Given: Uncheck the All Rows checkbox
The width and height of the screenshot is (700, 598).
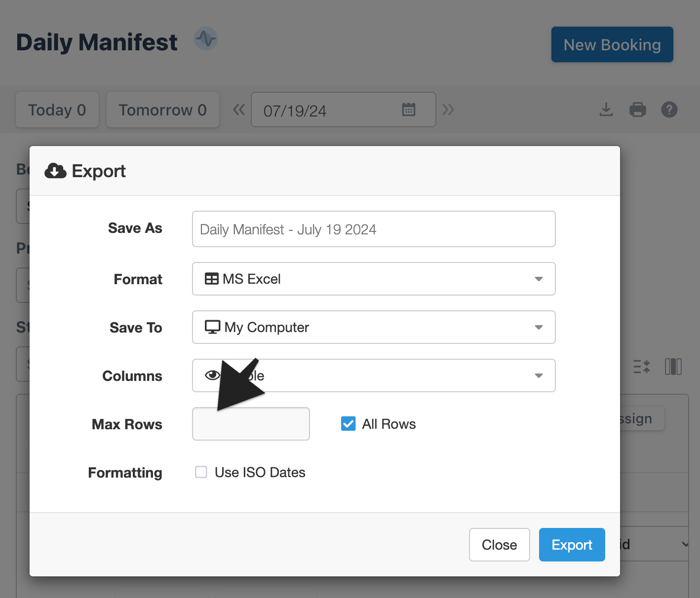Looking at the screenshot, I should pos(349,424).
